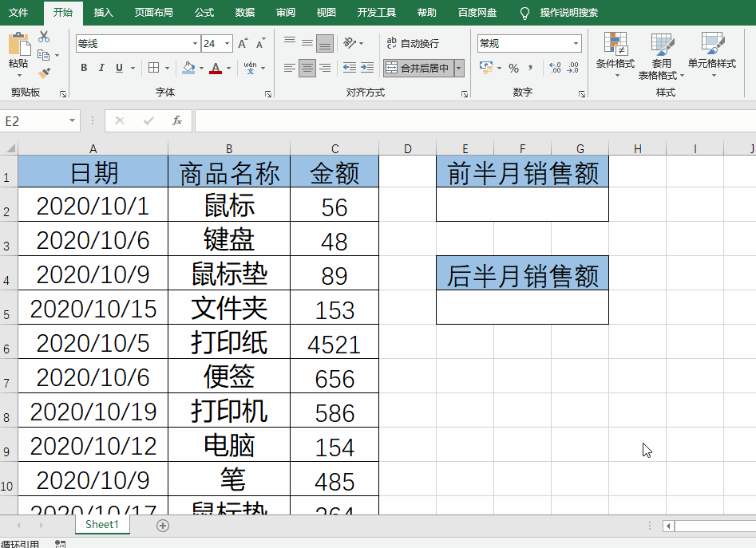
Task: Increase decimal places icon
Action: coord(555,68)
